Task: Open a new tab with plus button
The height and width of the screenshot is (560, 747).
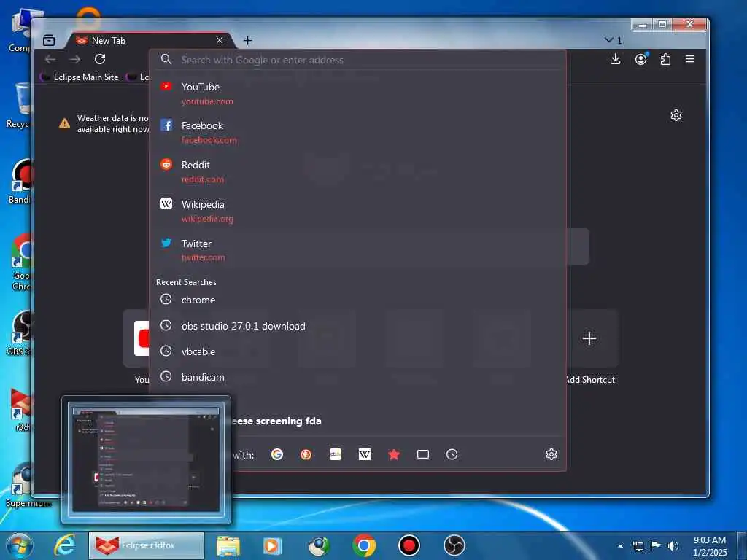Action: pos(247,41)
